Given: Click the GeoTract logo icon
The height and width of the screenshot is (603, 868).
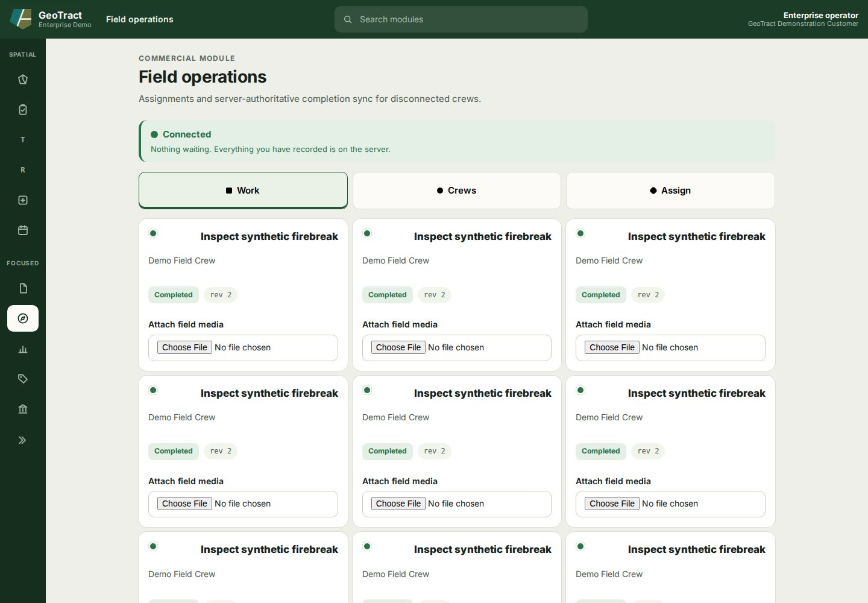Looking at the screenshot, I should pyautogui.click(x=21, y=19).
